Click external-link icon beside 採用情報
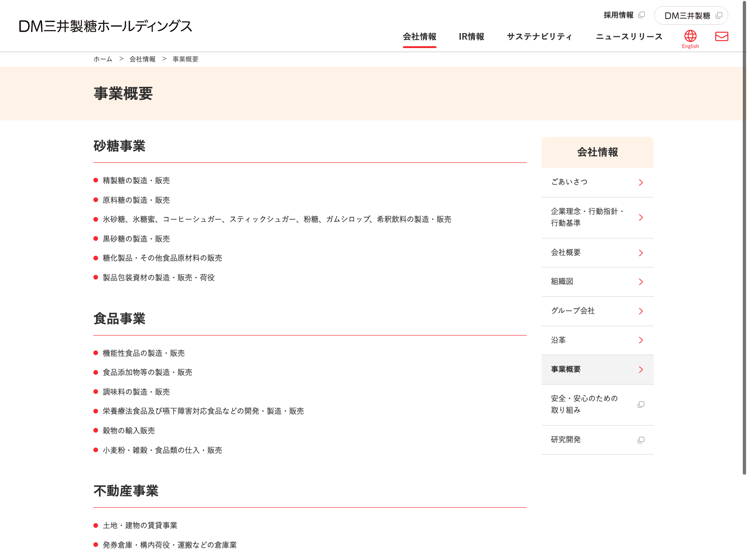The image size is (747, 560). [x=641, y=15]
